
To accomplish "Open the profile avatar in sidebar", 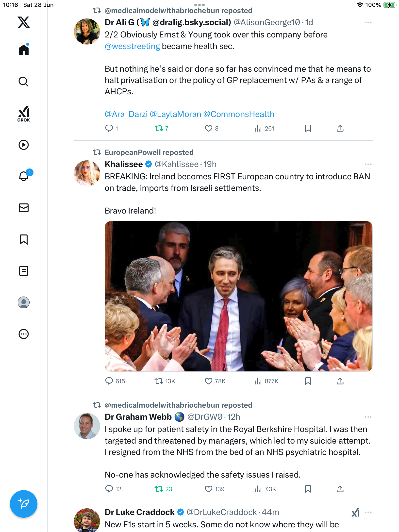I will pos(24,302).
